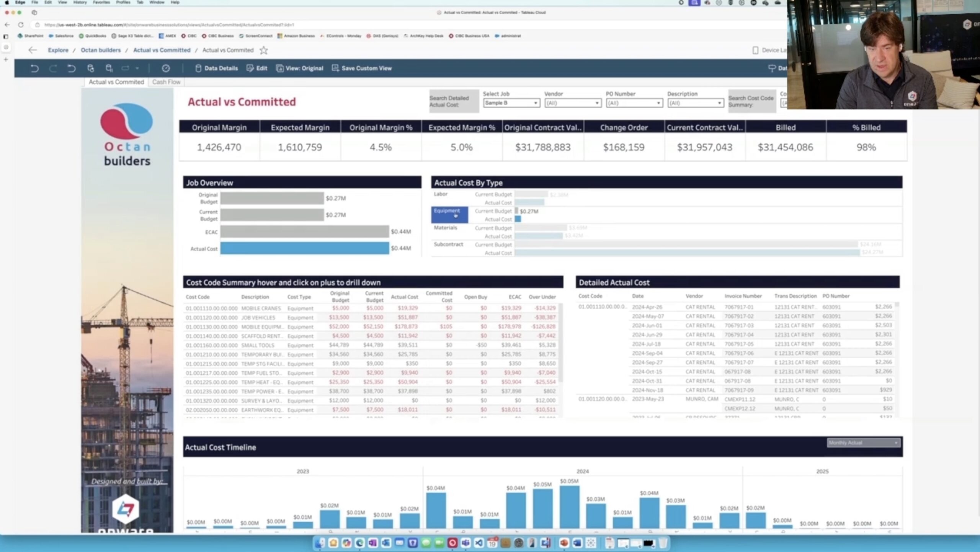Open Microsoft Edge from the dock

tap(359, 543)
